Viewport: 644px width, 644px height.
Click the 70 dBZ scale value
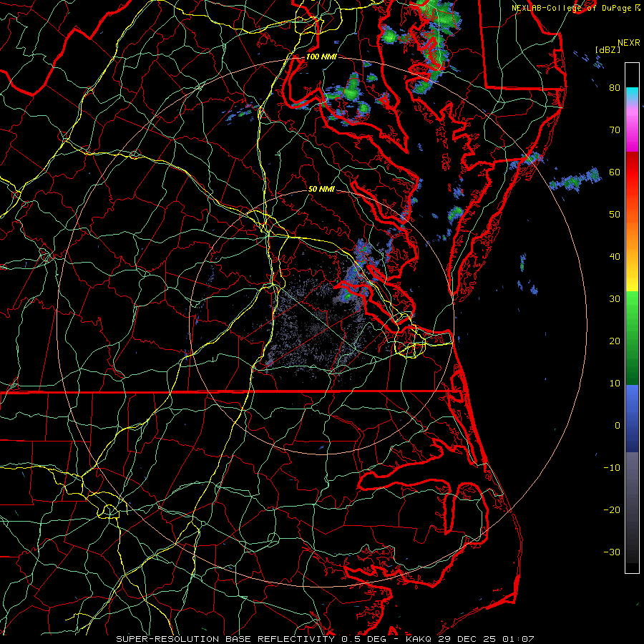[615, 130]
